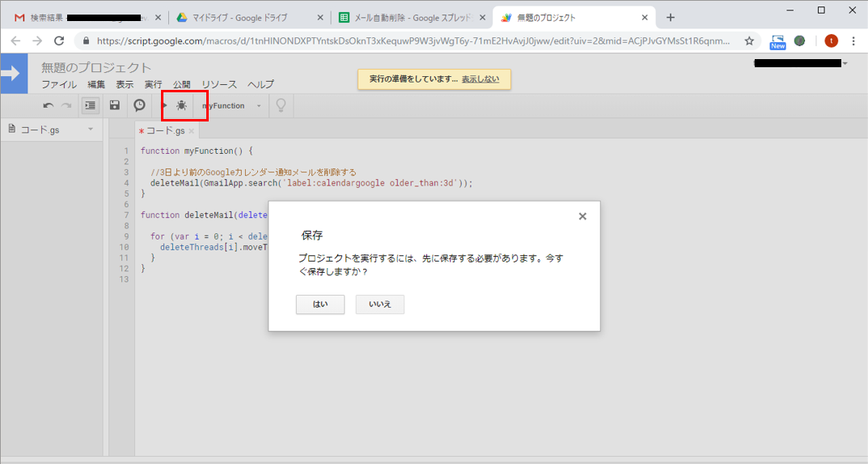Image resolution: width=868 pixels, height=464 pixels.
Task: Click the blue arrow Apps Script logo
Action: [x=14, y=73]
